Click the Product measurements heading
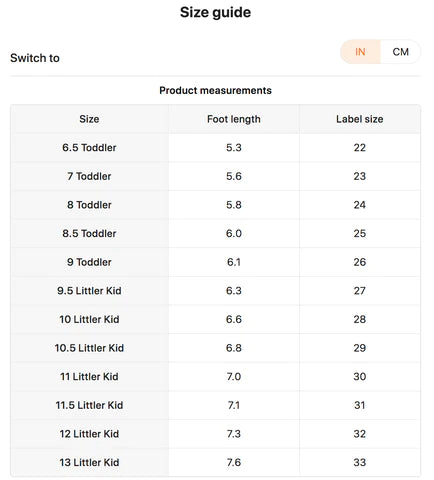This screenshot has height=480, width=434. point(215,90)
